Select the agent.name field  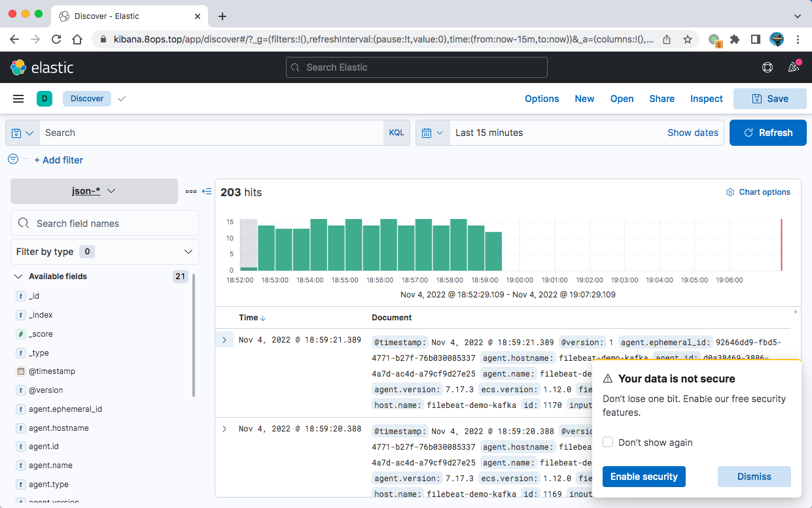[x=50, y=466]
